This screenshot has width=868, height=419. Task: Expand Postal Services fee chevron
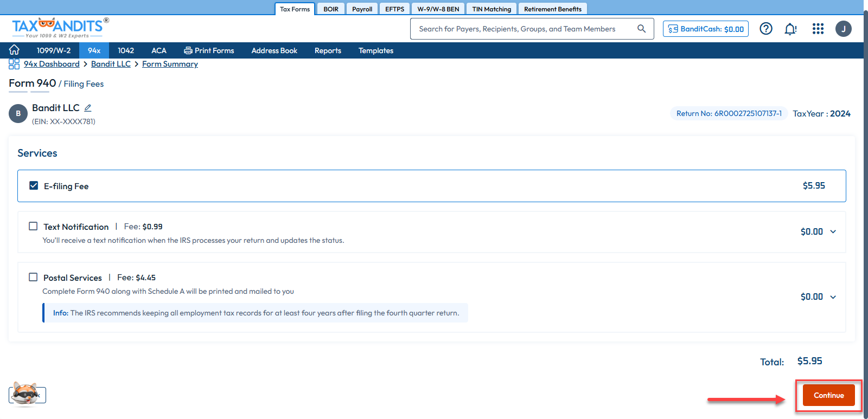[x=833, y=297]
